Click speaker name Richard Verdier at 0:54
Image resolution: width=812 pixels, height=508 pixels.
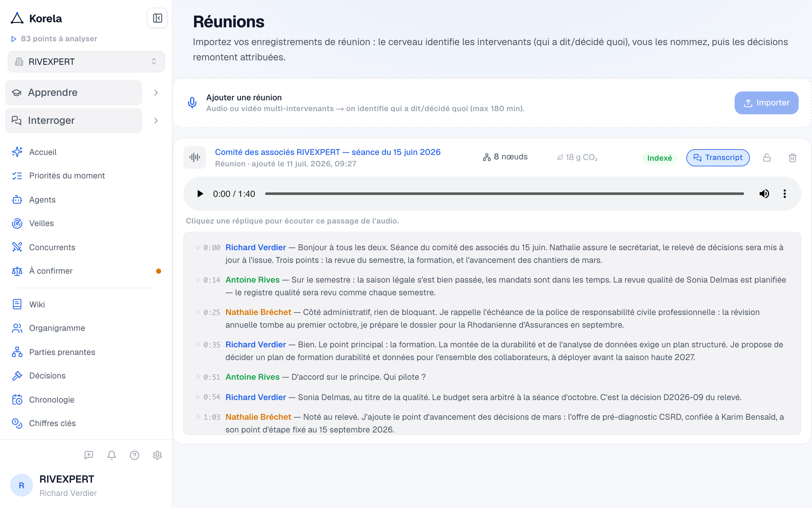click(x=256, y=397)
